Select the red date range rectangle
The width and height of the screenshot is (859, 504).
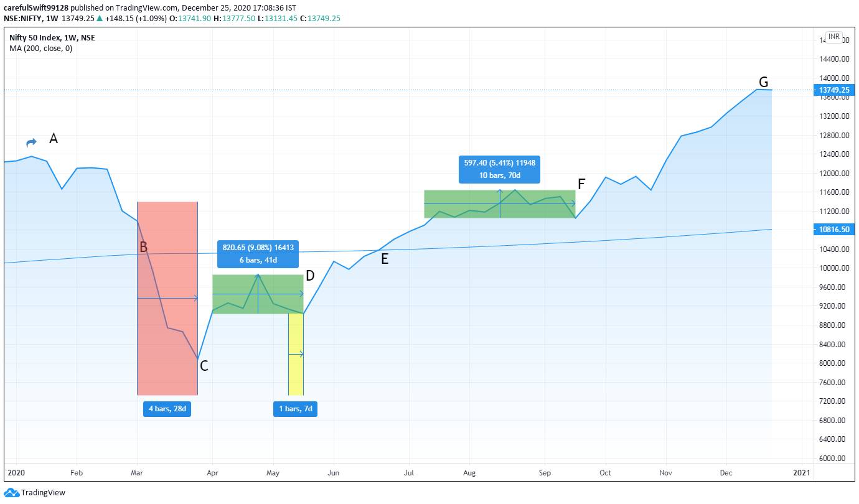tap(167, 298)
